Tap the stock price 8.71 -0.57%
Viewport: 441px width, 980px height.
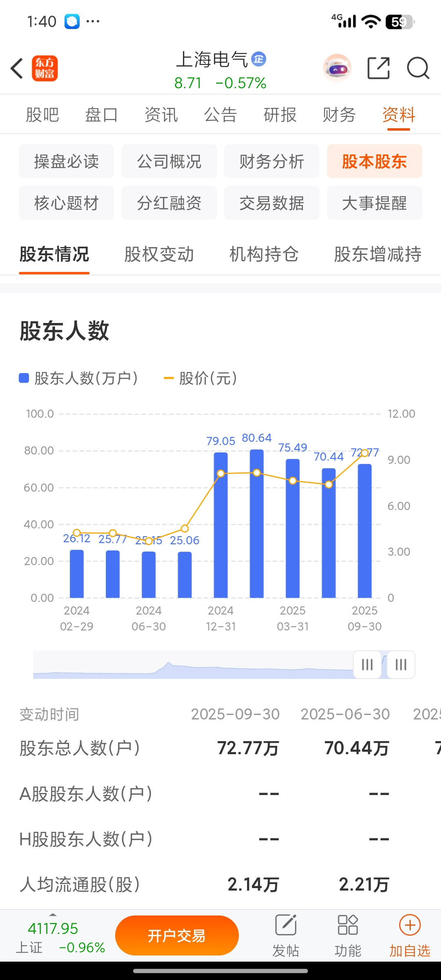220,83
